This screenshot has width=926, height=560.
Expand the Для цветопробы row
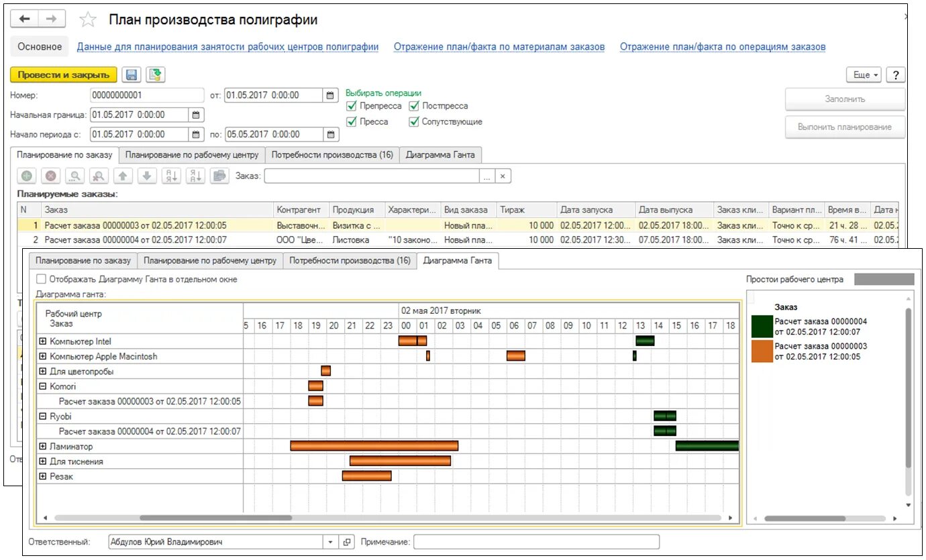(x=43, y=372)
